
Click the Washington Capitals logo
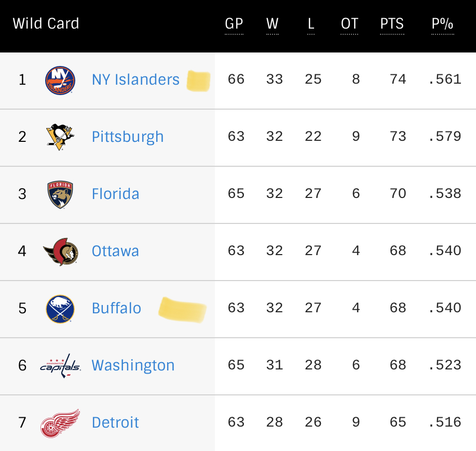click(x=60, y=366)
